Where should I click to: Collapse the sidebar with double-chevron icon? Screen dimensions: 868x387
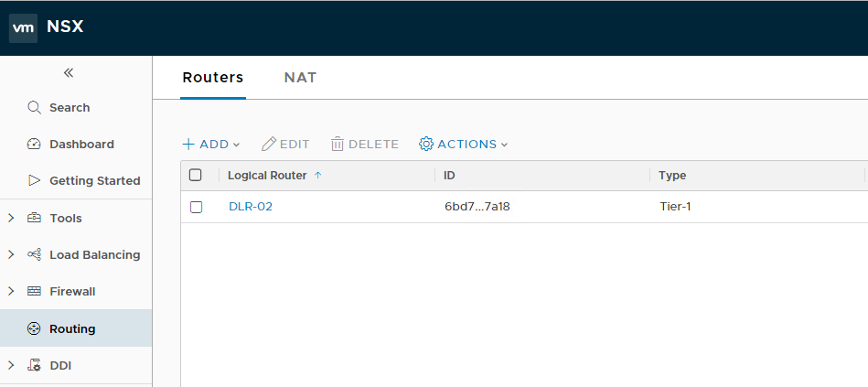[69, 72]
